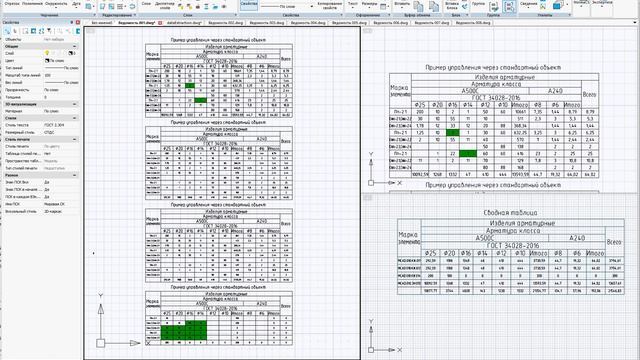Toggle the layer light bulb in Слой row
Image resolution: width=640 pixels, height=360 pixels.
point(47,53)
